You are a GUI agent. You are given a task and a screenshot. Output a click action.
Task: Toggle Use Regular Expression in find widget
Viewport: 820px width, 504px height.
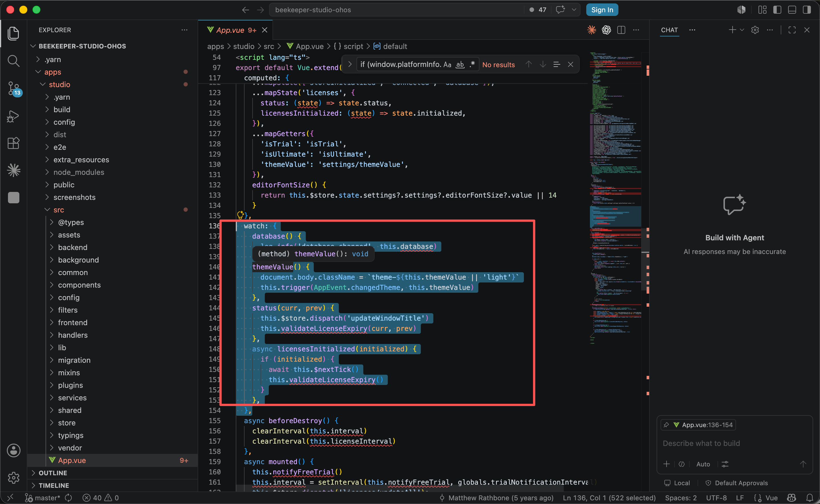tap(472, 64)
